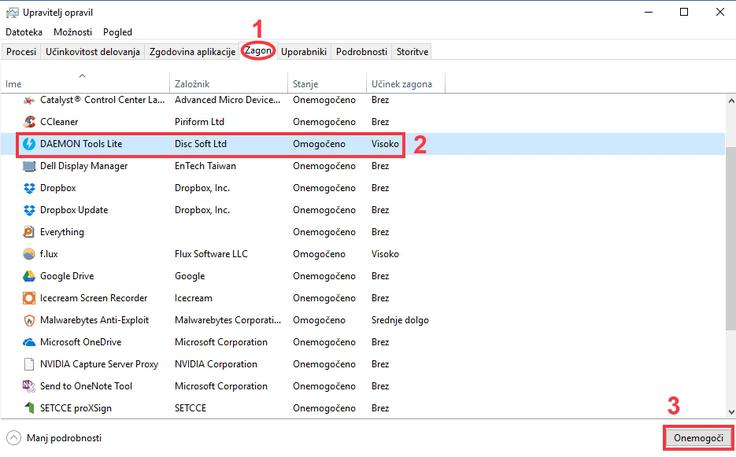736x457 pixels.
Task: Open the Datoteka menu
Action: tap(24, 32)
